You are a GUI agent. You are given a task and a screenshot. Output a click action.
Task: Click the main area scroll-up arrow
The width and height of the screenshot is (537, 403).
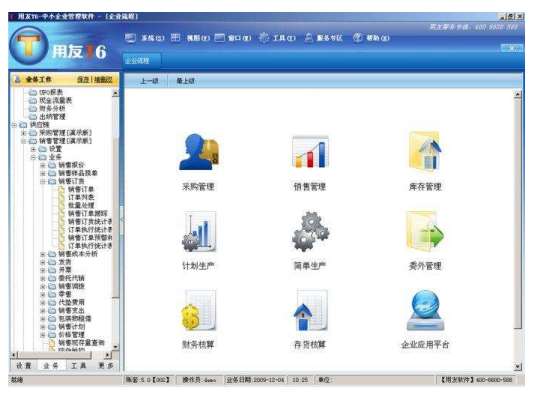pos(518,94)
